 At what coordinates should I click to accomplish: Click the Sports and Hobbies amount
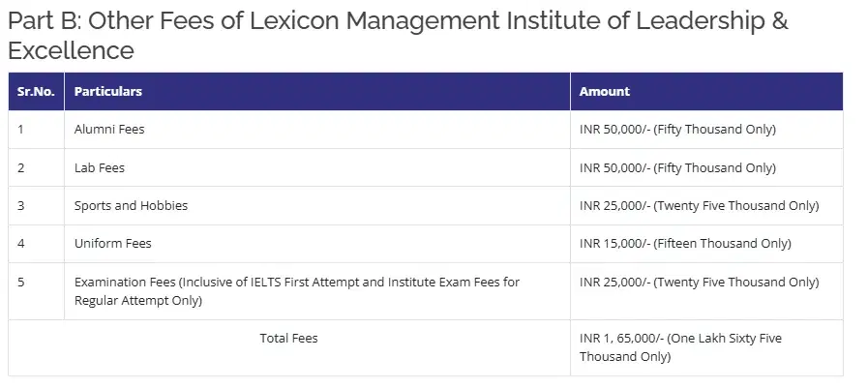(699, 205)
